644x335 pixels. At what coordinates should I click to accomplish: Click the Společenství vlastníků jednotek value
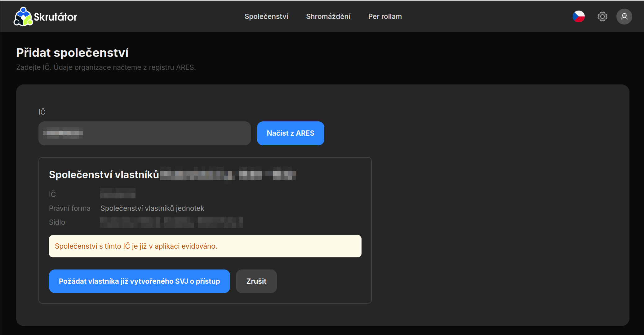click(152, 208)
